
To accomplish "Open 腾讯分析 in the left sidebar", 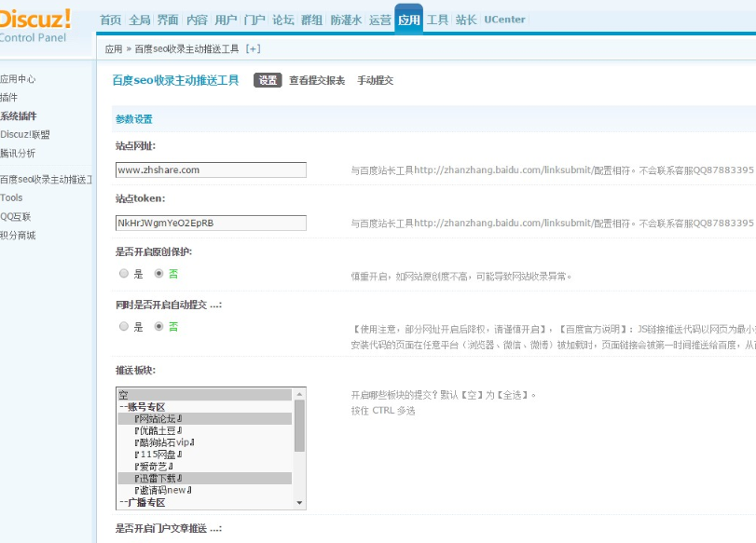I will tap(19, 153).
